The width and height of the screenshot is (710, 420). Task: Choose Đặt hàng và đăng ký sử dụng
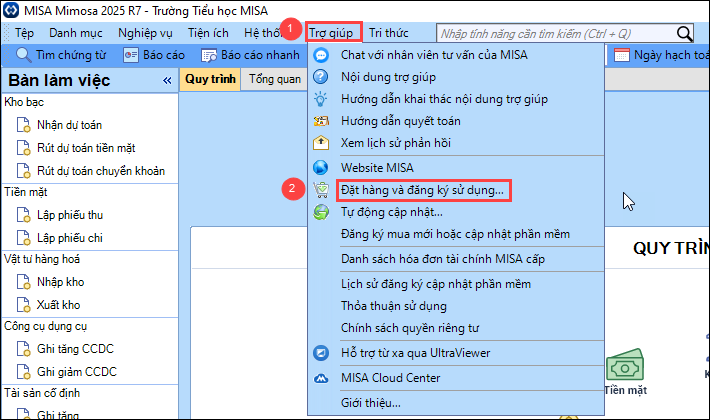click(x=456, y=190)
